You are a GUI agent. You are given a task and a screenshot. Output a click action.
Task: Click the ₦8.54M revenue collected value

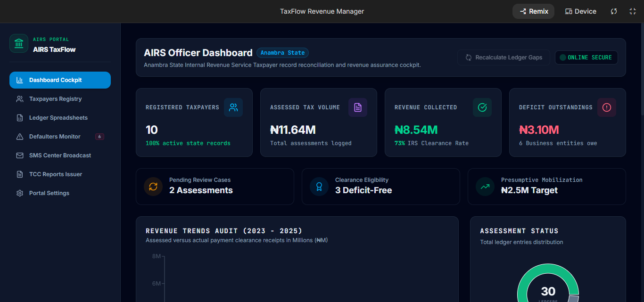point(416,130)
